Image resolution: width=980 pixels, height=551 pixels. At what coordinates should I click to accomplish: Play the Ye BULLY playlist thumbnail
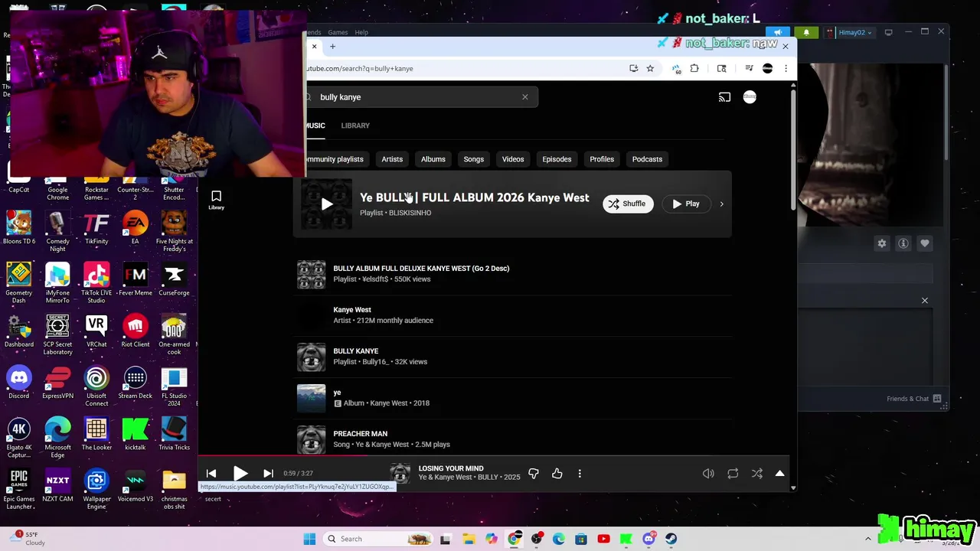click(x=326, y=204)
